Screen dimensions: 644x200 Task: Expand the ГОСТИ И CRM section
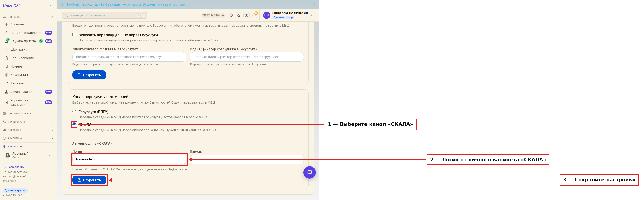(x=28, y=122)
